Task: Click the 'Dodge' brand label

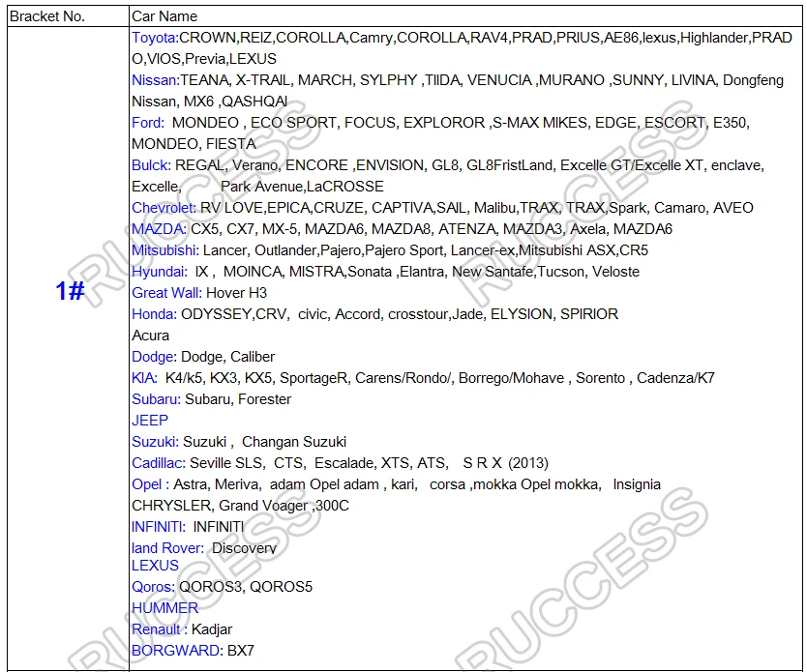Action: pyautogui.click(x=153, y=357)
